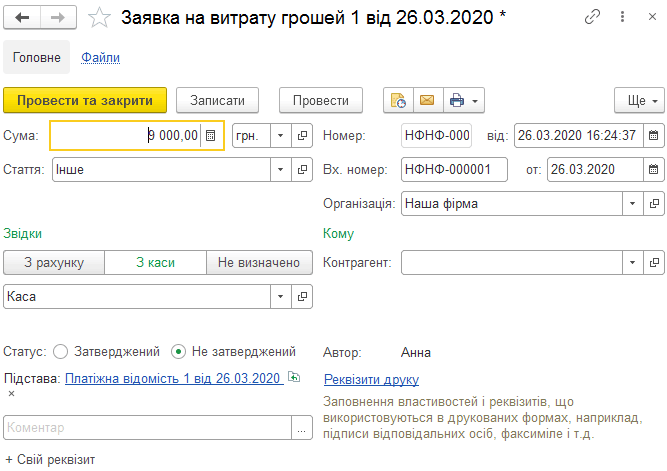Click Провести та закрити button
Image resolution: width=667 pixels, height=471 pixels.
click(x=85, y=100)
